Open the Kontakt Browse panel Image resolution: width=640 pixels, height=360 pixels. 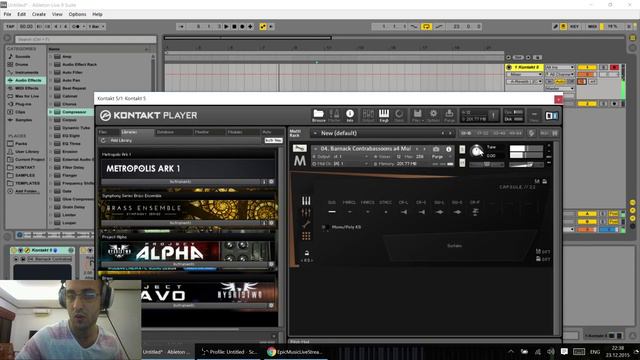[x=318, y=116]
